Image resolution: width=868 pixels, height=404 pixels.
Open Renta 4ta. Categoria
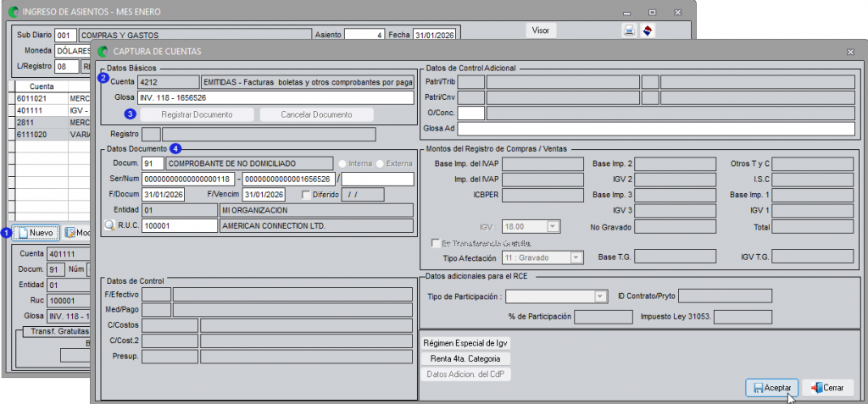coord(465,358)
